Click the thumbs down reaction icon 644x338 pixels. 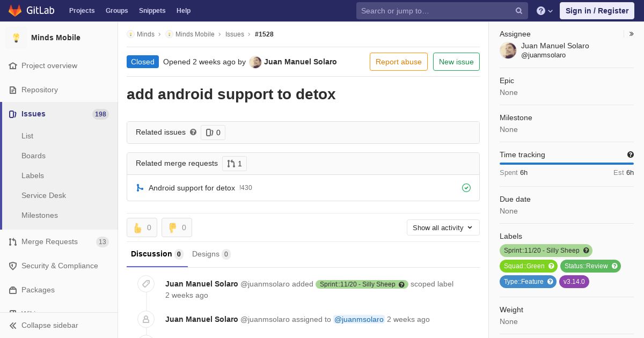tap(173, 227)
